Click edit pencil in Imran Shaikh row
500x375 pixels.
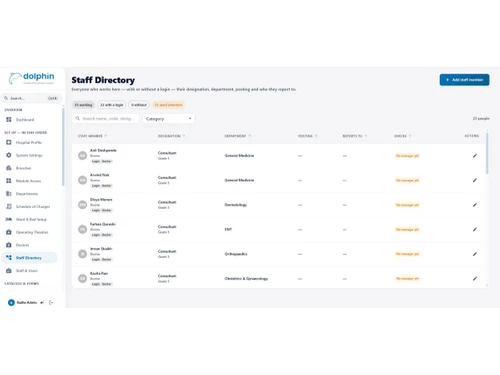tap(475, 254)
